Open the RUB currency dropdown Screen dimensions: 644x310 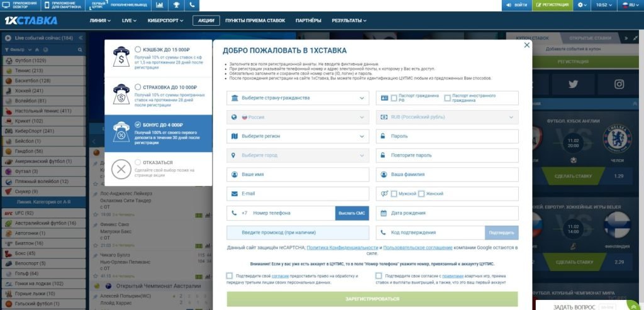click(x=447, y=117)
